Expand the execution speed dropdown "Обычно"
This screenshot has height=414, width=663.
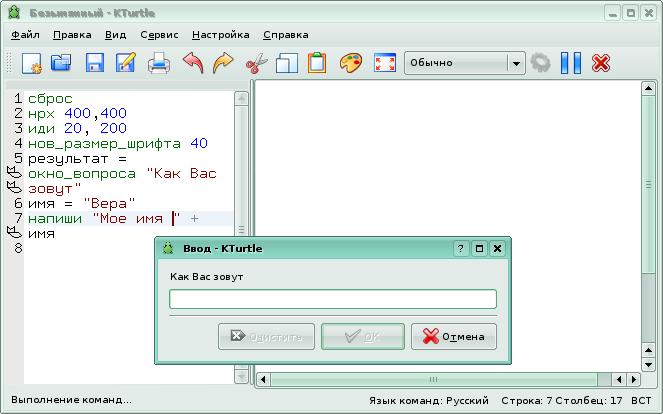tap(515, 63)
